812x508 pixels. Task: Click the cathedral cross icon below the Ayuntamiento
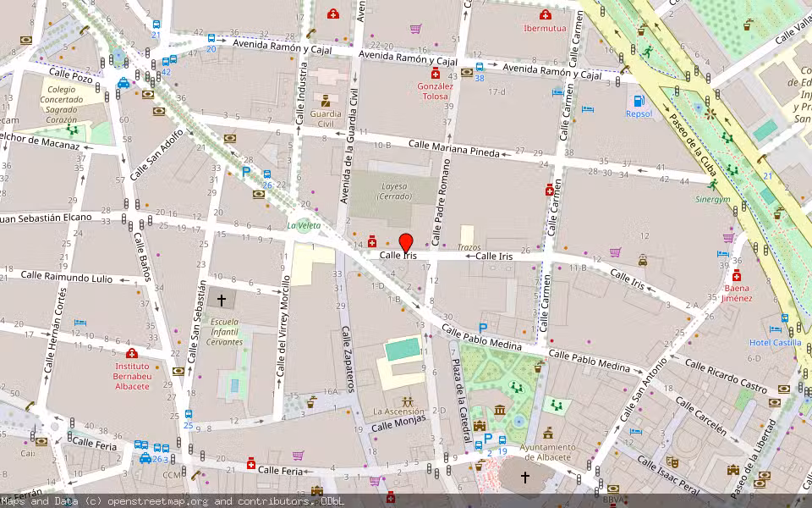(524, 477)
